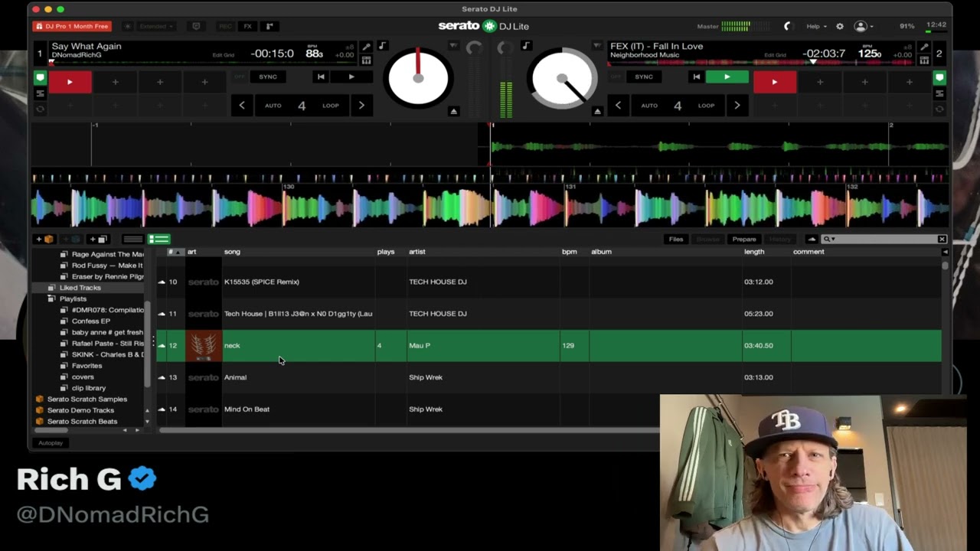Jump to start of deck 1 track
Image resolution: width=980 pixels, height=551 pixels.
[x=321, y=77]
